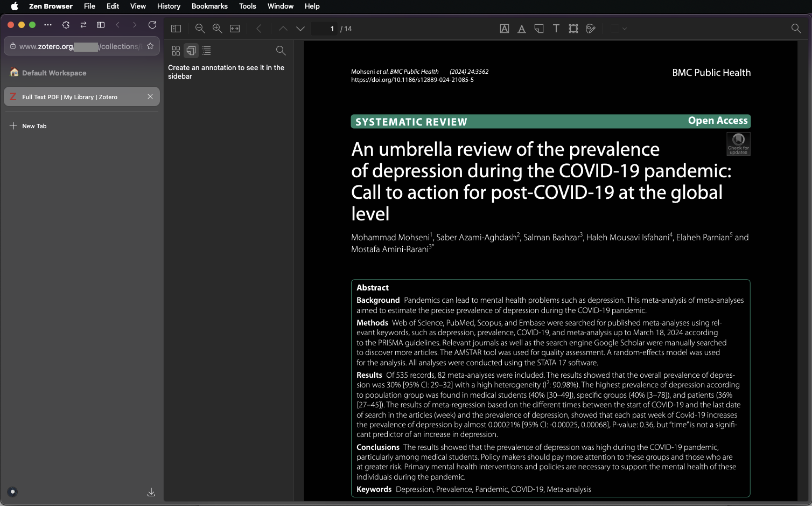View site security lock information
Image resolution: width=812 pixels, height=506 pixels.
tap(13, 46)
